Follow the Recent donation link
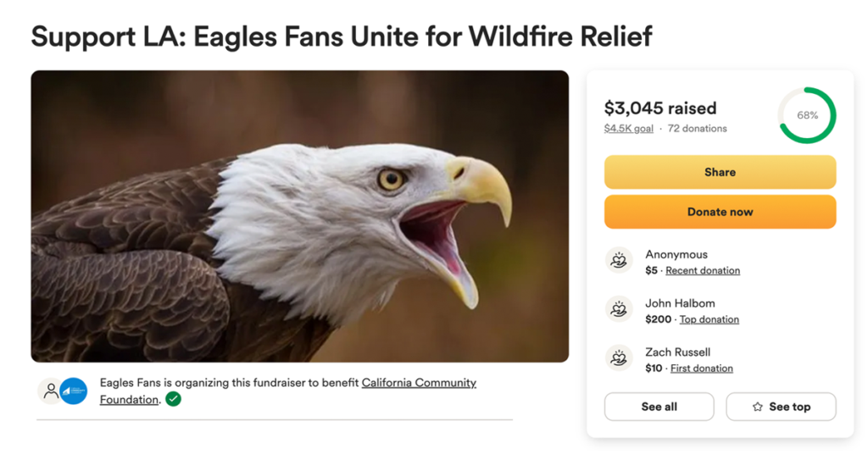This screenshot has width=868, height=454. [703, 271]
